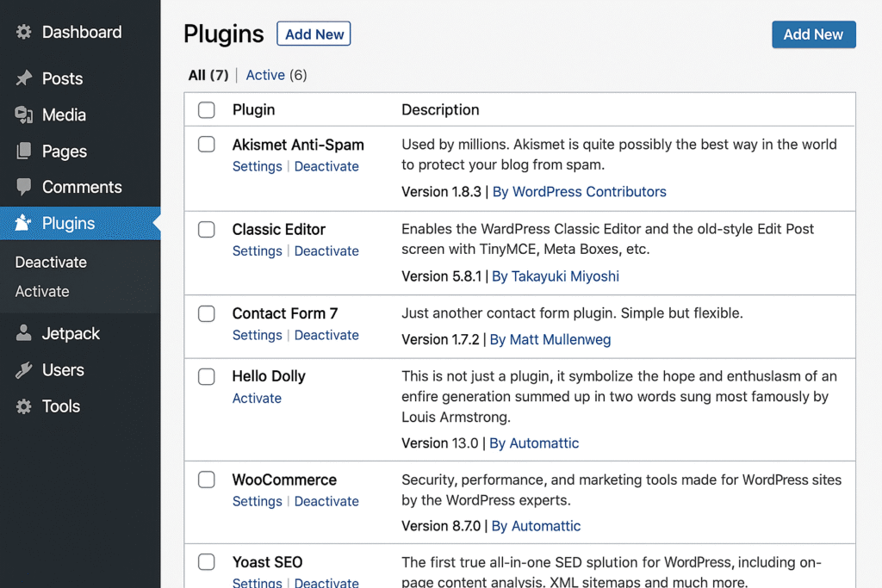Click the Pages document icon
Image resolution: width=882 pixels, height=588 pixels.
(23, 151)
